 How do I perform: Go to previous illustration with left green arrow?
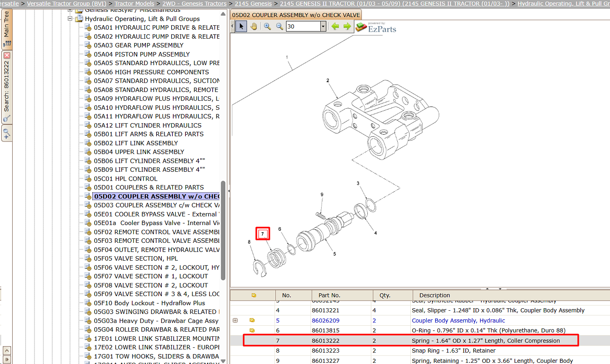click(335, 26)
